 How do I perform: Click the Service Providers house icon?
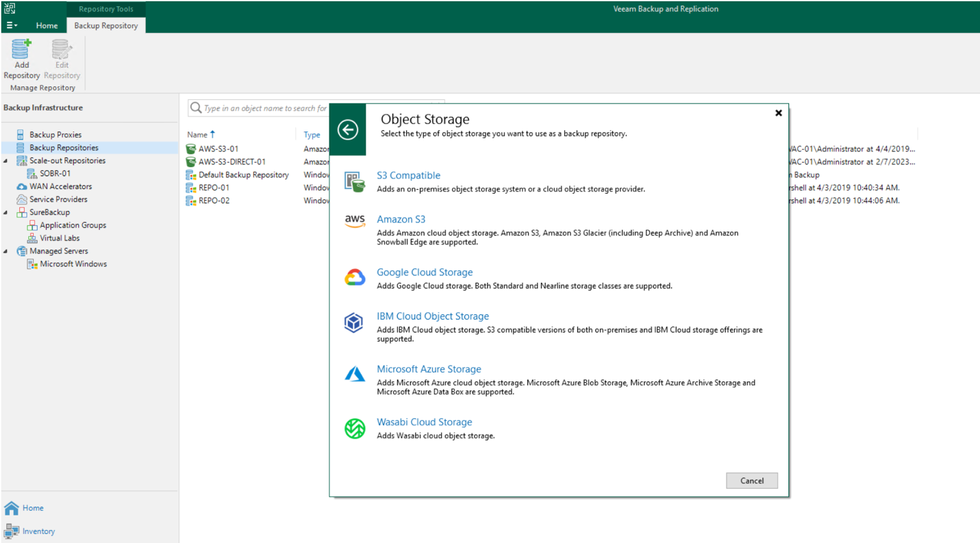(21, 199)
